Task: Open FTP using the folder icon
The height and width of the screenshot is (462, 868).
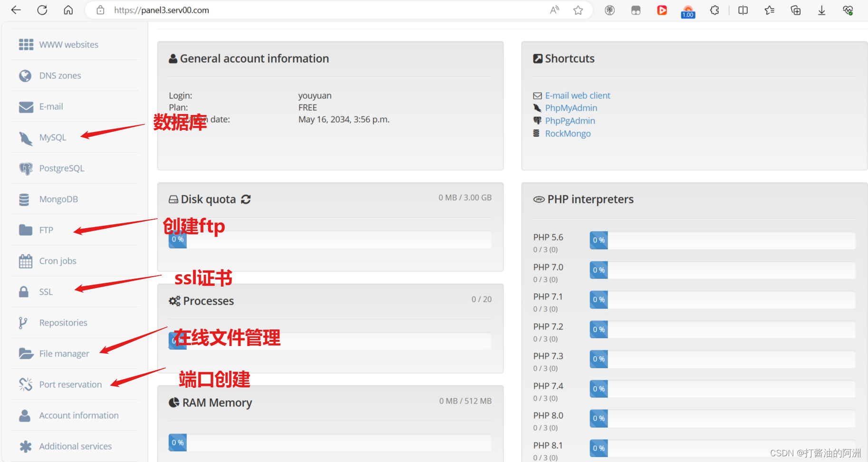Action: 25,230
